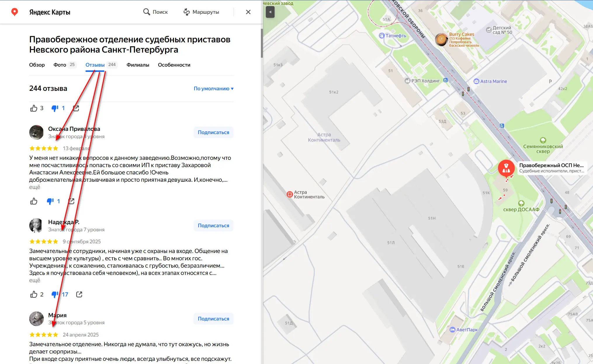Close the organization card panel
The image size is (593, 364).
(248, 12)
